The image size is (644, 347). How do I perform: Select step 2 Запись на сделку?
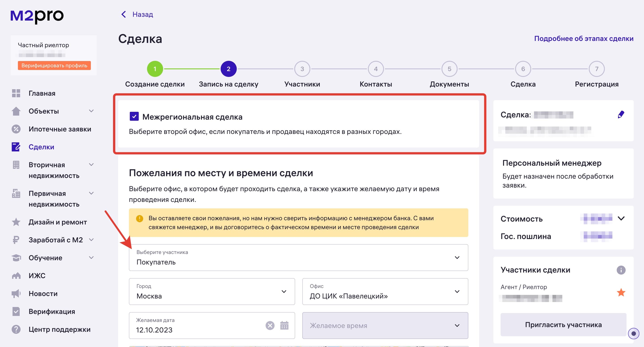(x=228, y=69)
